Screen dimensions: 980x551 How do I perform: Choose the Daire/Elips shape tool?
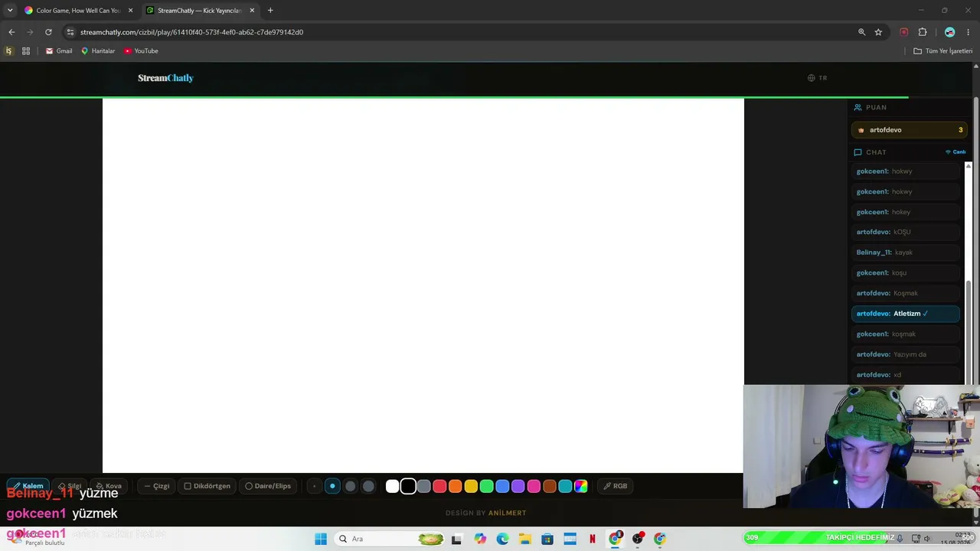(x=268, y=486)
